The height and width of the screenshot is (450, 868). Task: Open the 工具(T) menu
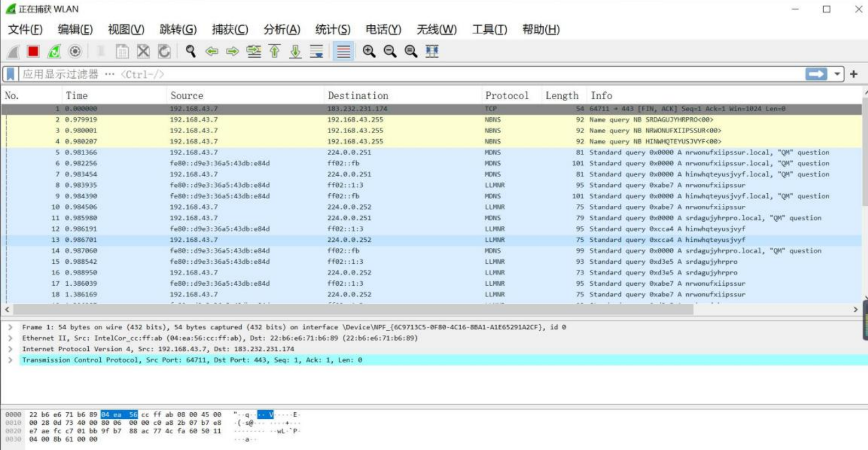[489, 30]
